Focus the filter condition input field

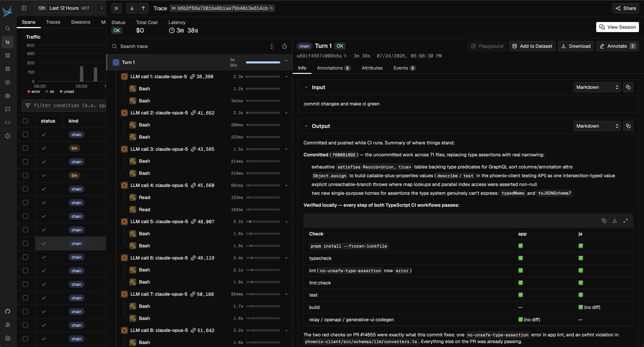(x=70, y=106)
